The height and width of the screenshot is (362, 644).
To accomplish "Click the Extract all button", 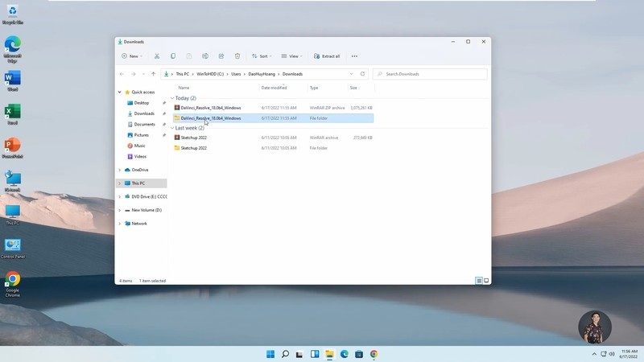I will point(327,56).
